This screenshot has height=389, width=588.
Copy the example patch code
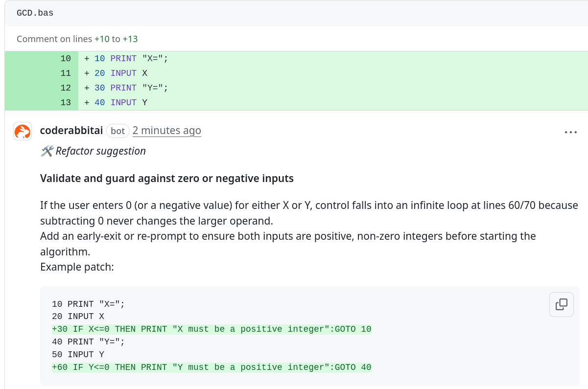[561, 304]
